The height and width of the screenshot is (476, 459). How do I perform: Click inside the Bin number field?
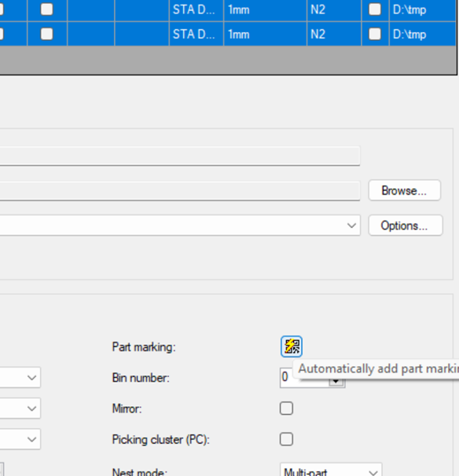(x=303, y=378)
